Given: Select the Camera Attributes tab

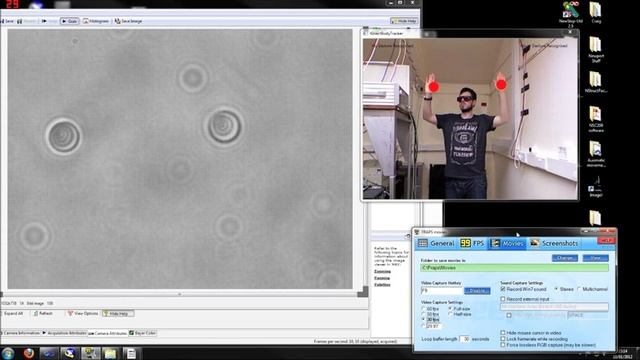Looking at the screenshot, I should pyautogui.click(x=108, y=333).
